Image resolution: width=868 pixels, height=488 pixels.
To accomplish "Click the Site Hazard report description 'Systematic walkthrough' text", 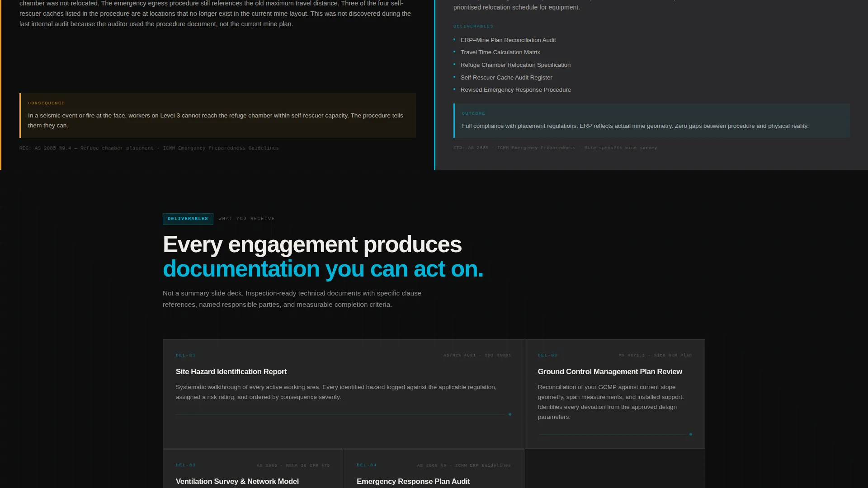I will pyautogui.click(x=336, y=392).
